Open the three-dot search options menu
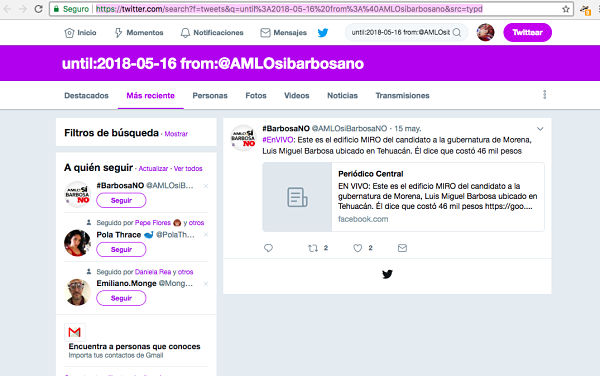Viewport: 600px width, 376px height. (545, 94)
